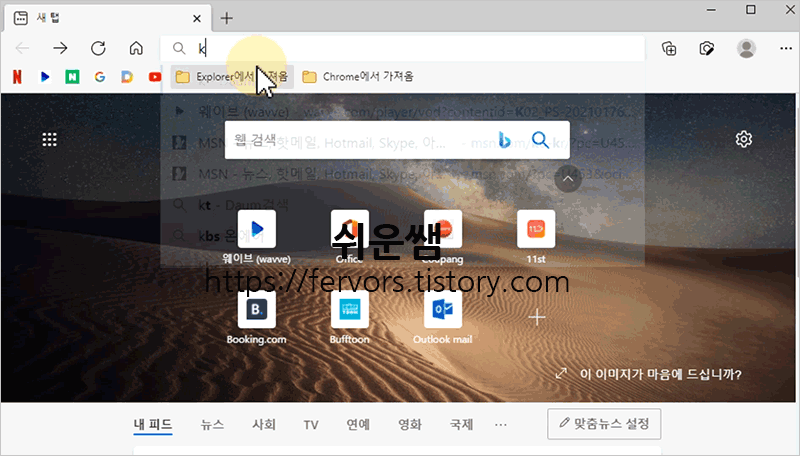Select the 내 피드 feed tab
Viewport: 800px width, 456px height.
click(x=153, y=424)
